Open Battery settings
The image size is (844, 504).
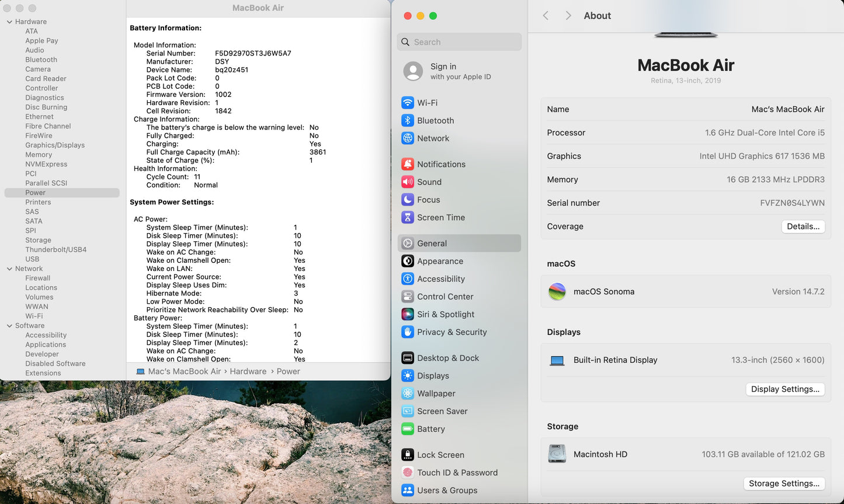(x=431, y=429)
